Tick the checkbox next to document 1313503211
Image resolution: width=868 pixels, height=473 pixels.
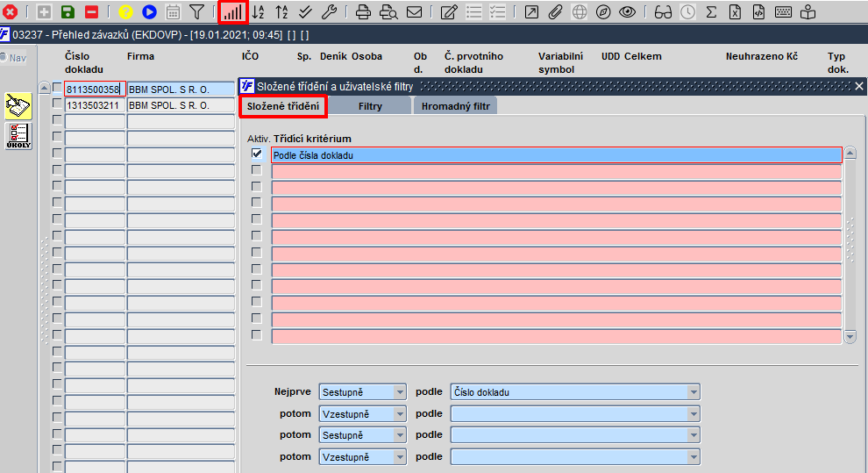click(57, 104)
